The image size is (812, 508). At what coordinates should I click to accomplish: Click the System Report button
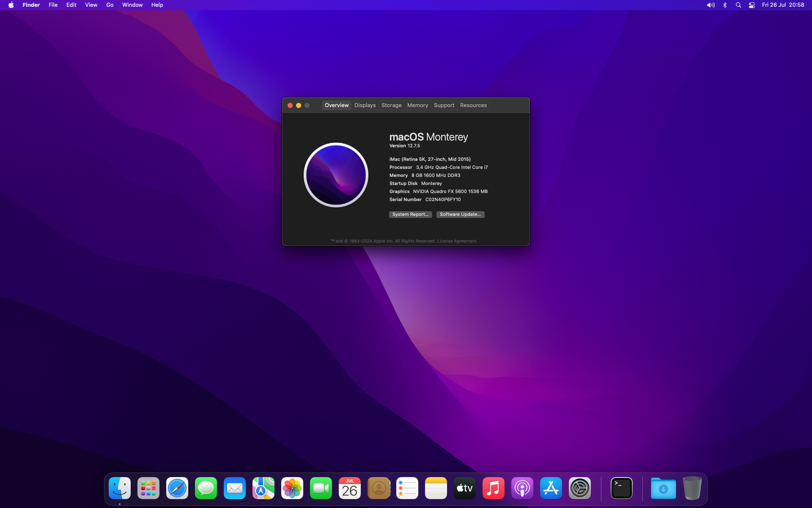410,215
